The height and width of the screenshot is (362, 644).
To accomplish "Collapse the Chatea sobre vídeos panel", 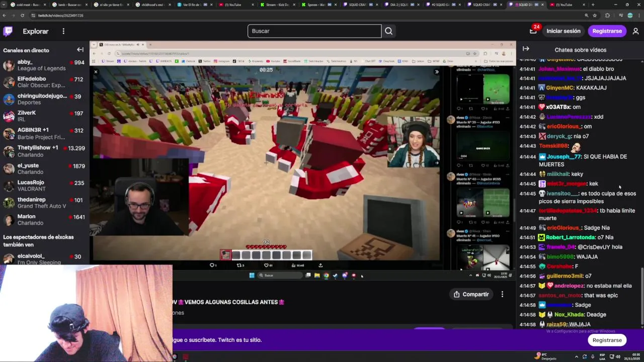I will [x=526, y=49].
